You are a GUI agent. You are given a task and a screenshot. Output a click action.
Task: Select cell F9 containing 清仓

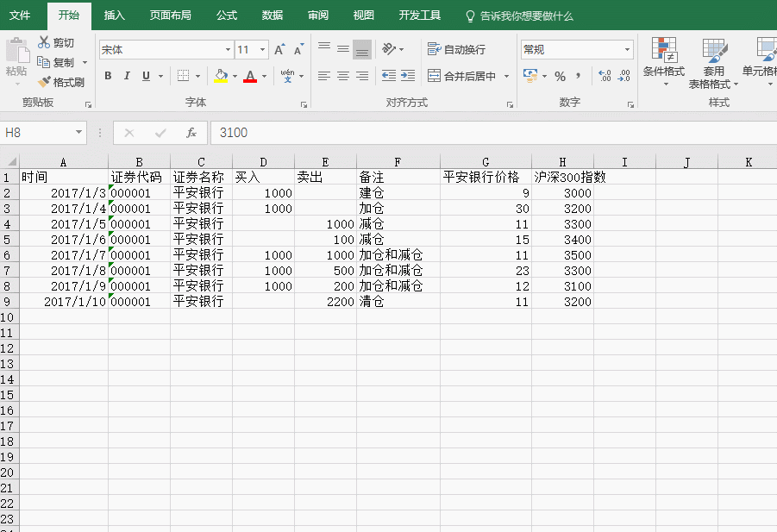pos(398,302)
